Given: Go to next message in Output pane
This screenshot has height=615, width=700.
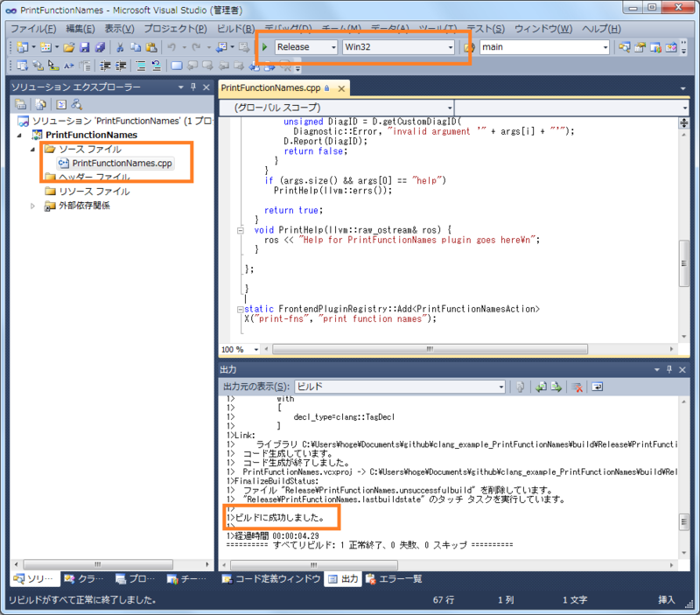Looking at the screenshot, I should point(556,387).
